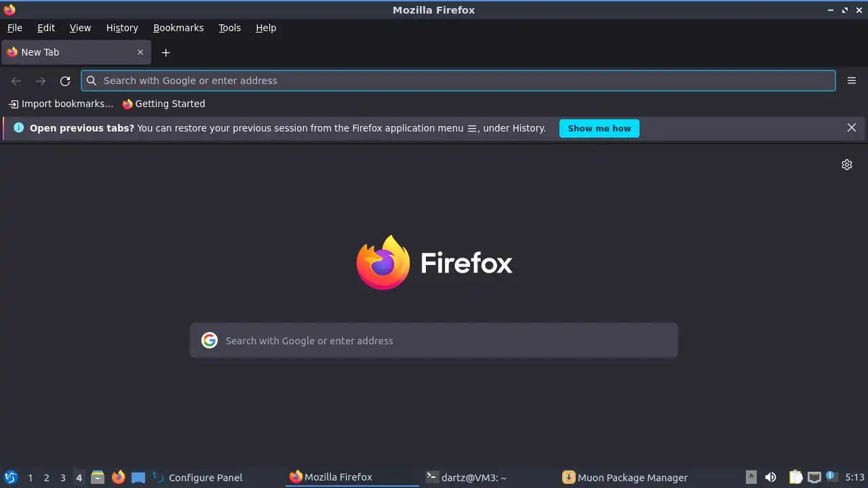Click the 5:13 panel clock
Image resolution: width=868 pixels, height=488 pixels.
(854, 477)
